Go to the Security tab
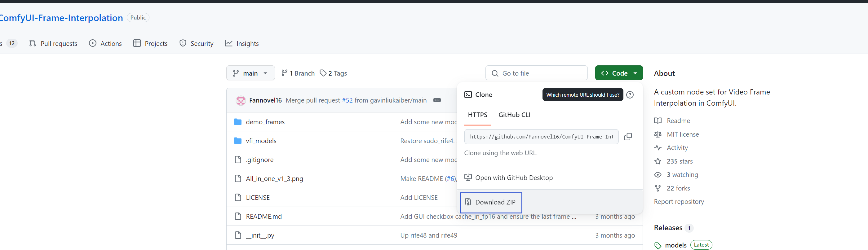Image resolution: width=868 pixels, height=250 pixels. coord(197,43)
